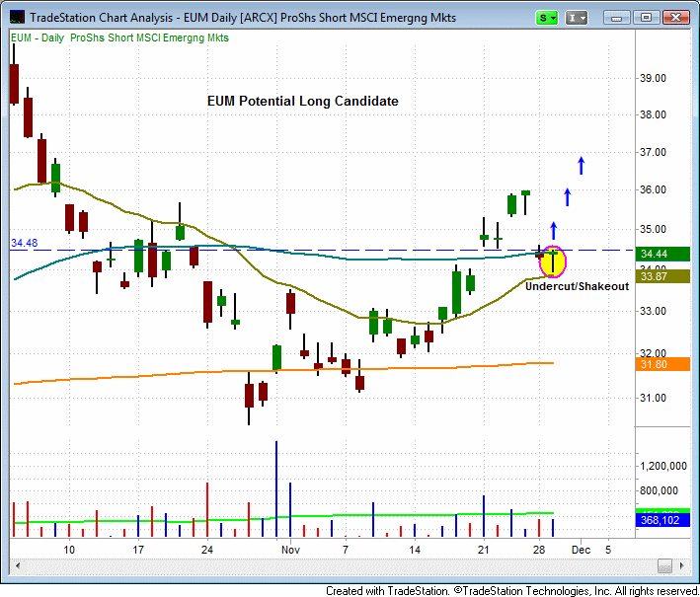Image resolution: width=700 pixels, height=597 pixels.
Task: Click the EUM - Daily status line
Action: pos(119,37)
